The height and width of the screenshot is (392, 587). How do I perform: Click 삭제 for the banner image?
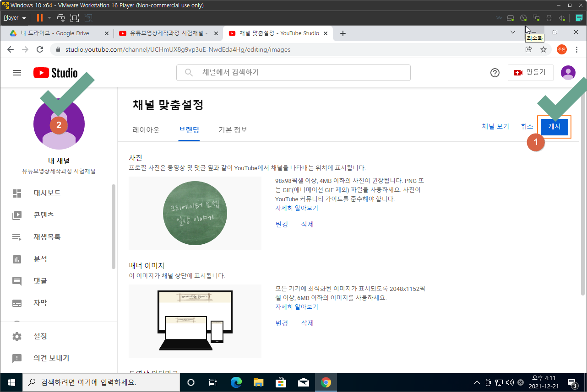[307, 323]
